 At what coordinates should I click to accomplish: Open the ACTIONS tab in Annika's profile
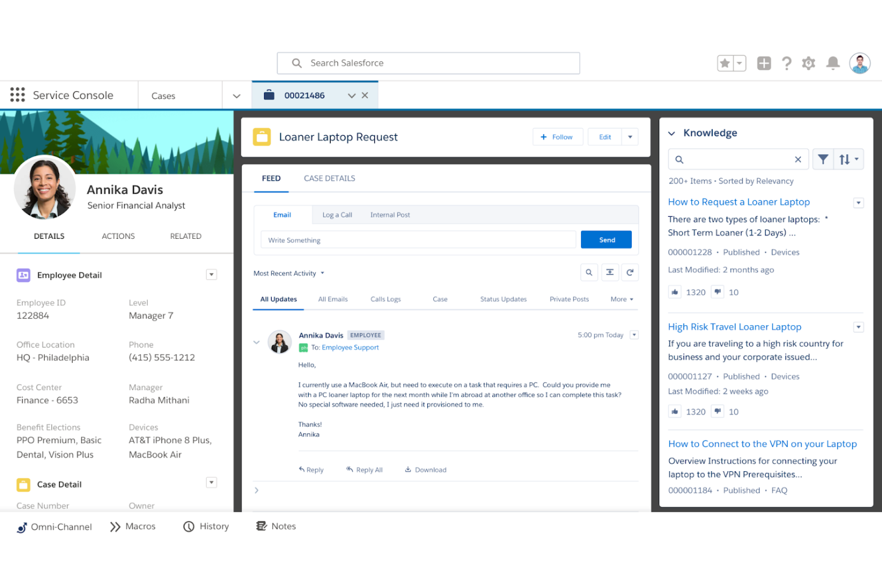[117, 236]
